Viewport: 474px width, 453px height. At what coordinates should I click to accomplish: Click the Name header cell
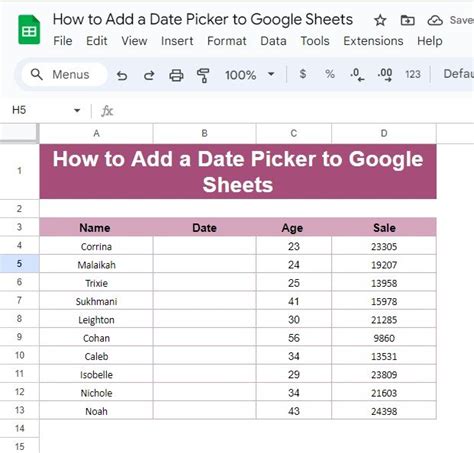click(x=96, y=228)
